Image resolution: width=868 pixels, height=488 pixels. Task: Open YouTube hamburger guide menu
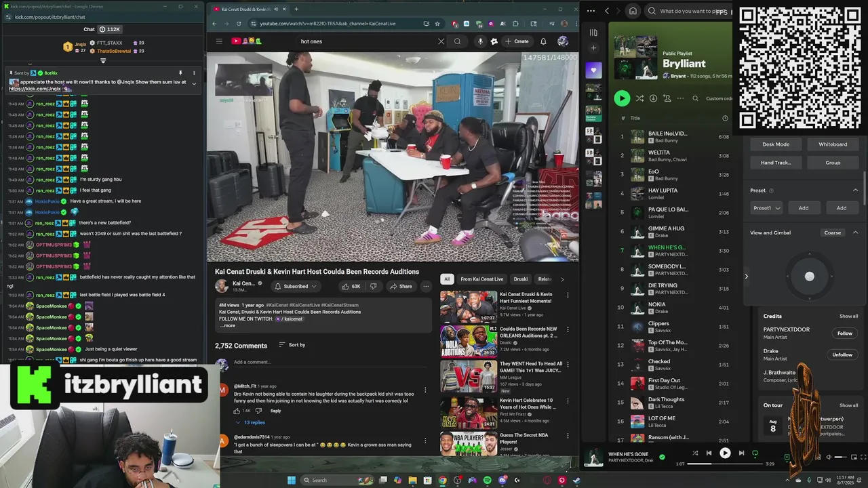click(219, 41)
